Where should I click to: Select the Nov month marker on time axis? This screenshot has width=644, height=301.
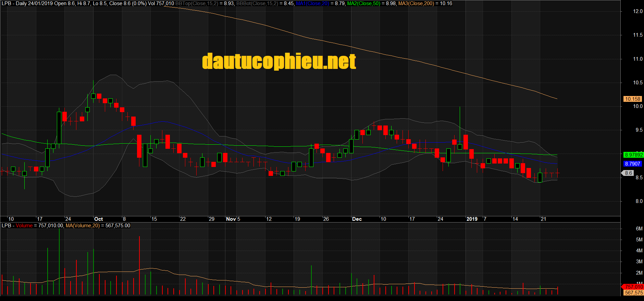click(231, 219)
